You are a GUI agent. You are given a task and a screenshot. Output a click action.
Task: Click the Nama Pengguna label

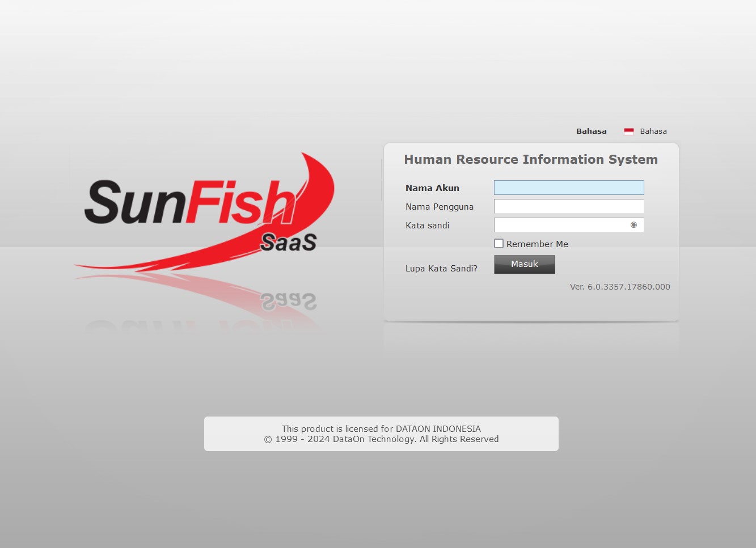(x=440, y=207)
